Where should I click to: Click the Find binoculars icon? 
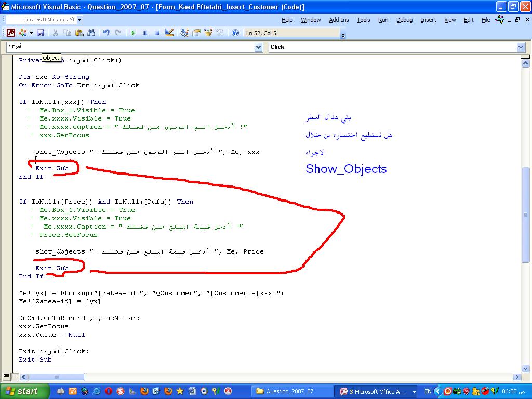[91, 33]
